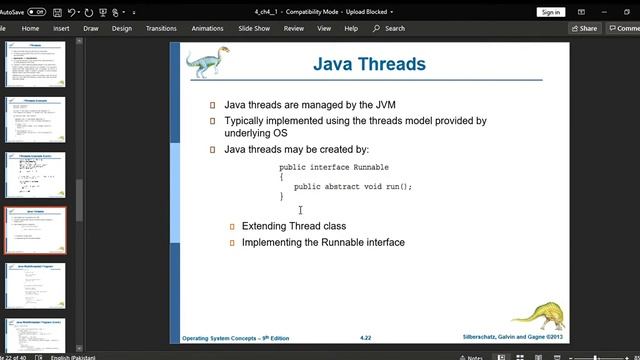
Task: Select the Java Multithreaded Program thumbnail
Action: coord(35,286)
